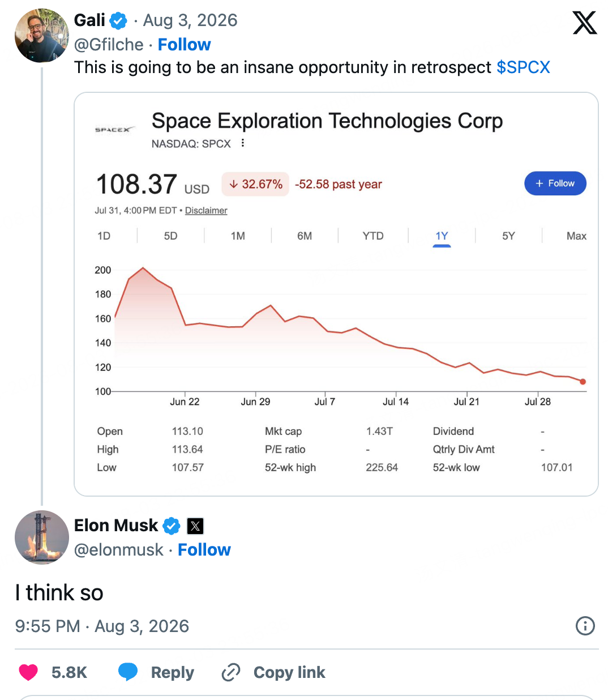Click the reply speech bubble icon

(x=128, y=672)
